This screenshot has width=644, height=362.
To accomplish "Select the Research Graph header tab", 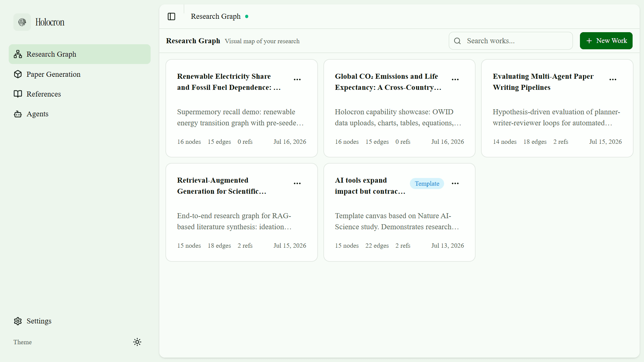I will (216, 16).
